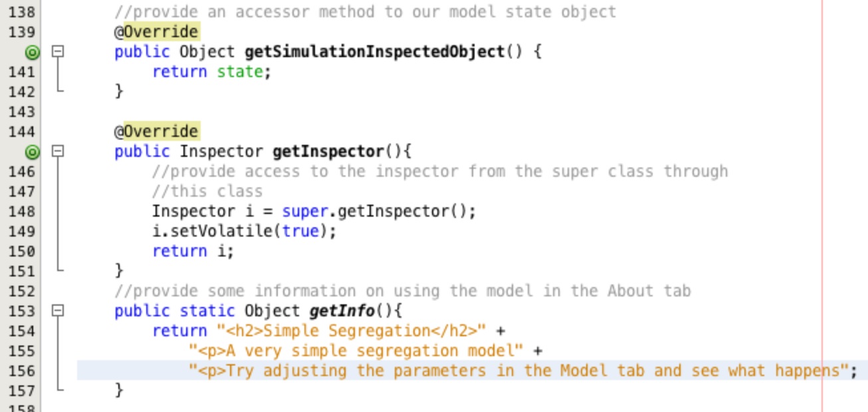Click the comment mentioning the About tab
Screen dimensions: 868x412
pyautogui.click(x=403, y=291)
